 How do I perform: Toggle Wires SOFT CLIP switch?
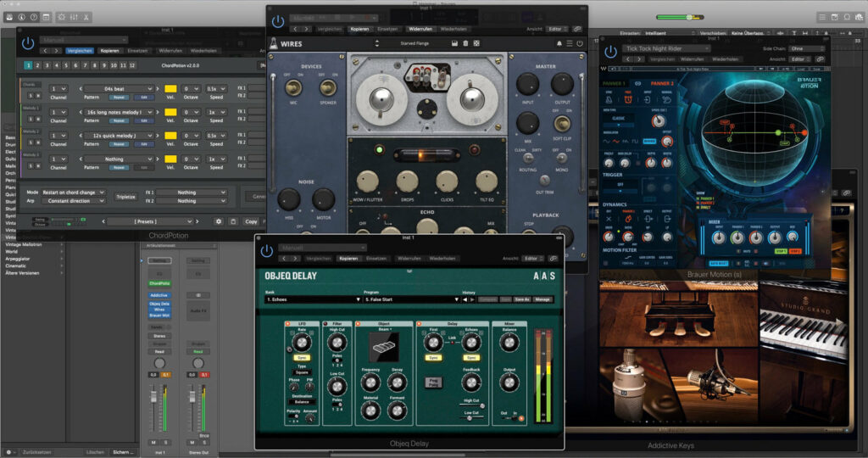tap(562, 123)
